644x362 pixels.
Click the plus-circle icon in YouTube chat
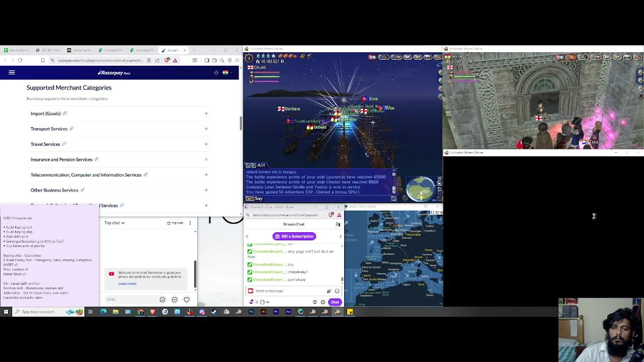click(x=175, y=300)
